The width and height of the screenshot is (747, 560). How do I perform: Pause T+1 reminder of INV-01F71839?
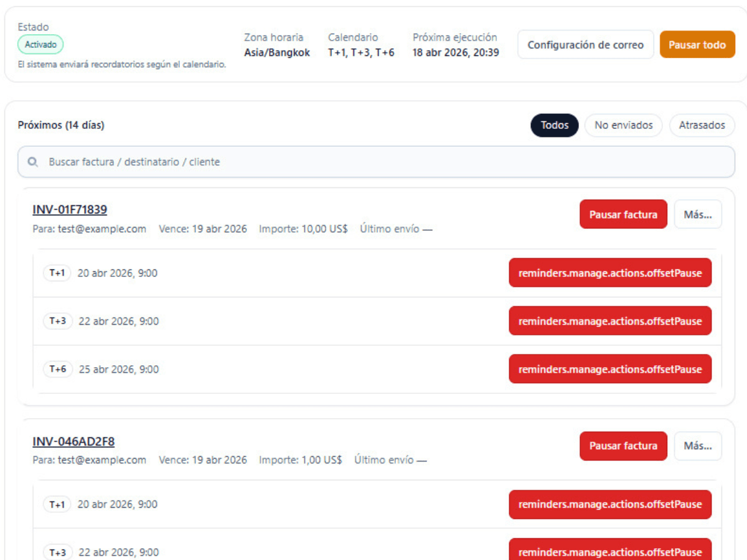[x=610, y=273]
